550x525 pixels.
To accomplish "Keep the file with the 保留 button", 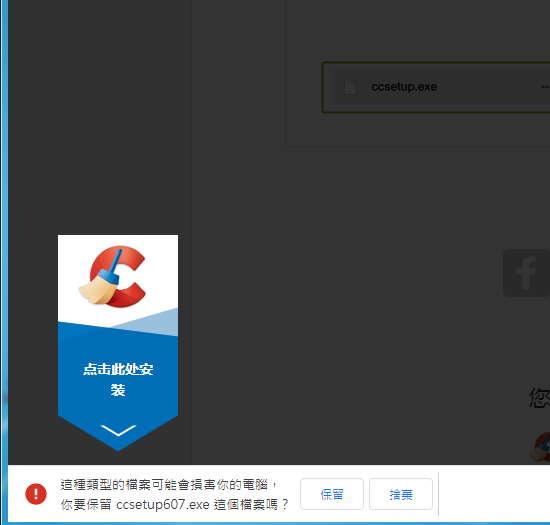I will pos(332,494).
